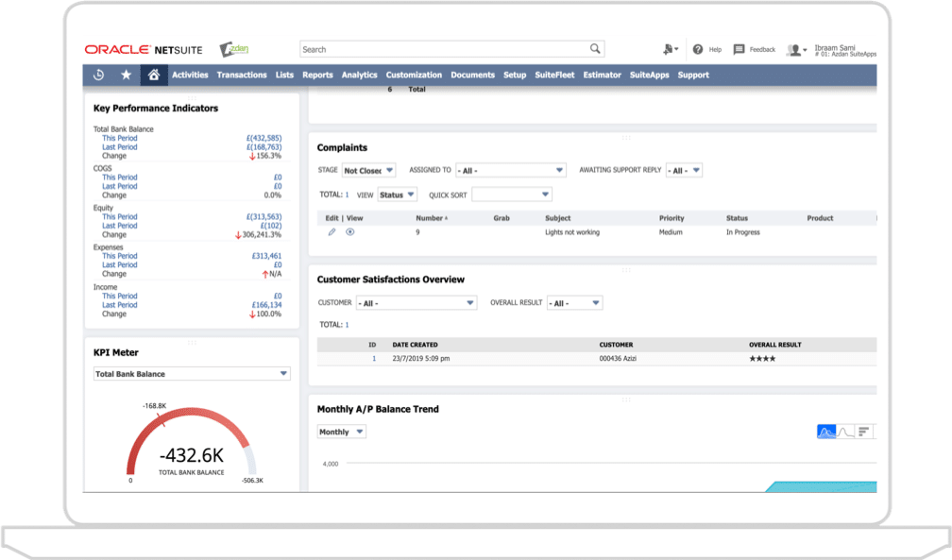Open the Assigned To dropdown
Screen dimensions: 952x560
pos(511,171)
